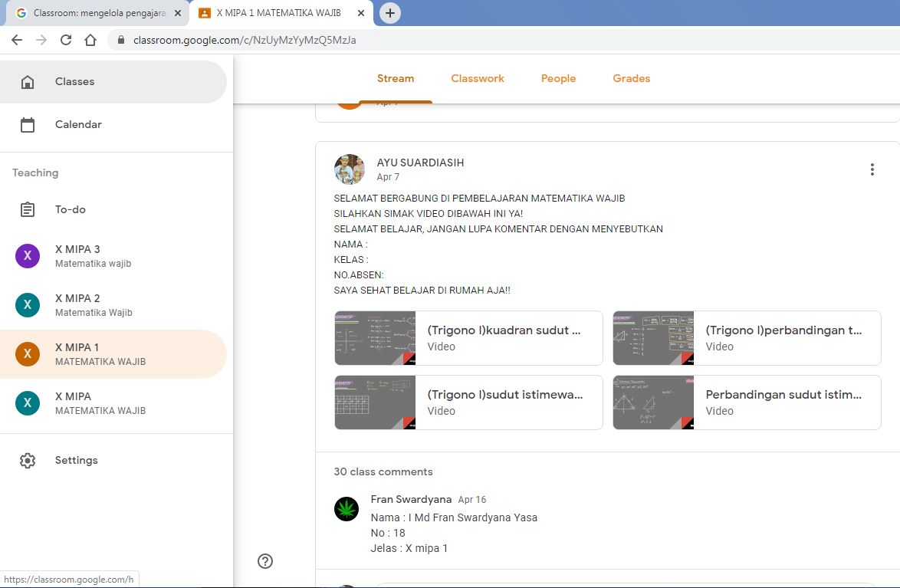Open Settings using the gear icon
The width and height of the screenshot is (900, 588).
click(x=28, y=461)
